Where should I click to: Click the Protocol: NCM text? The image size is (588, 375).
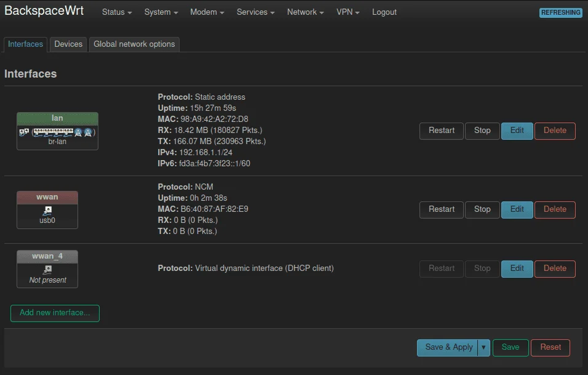[185, 187]
